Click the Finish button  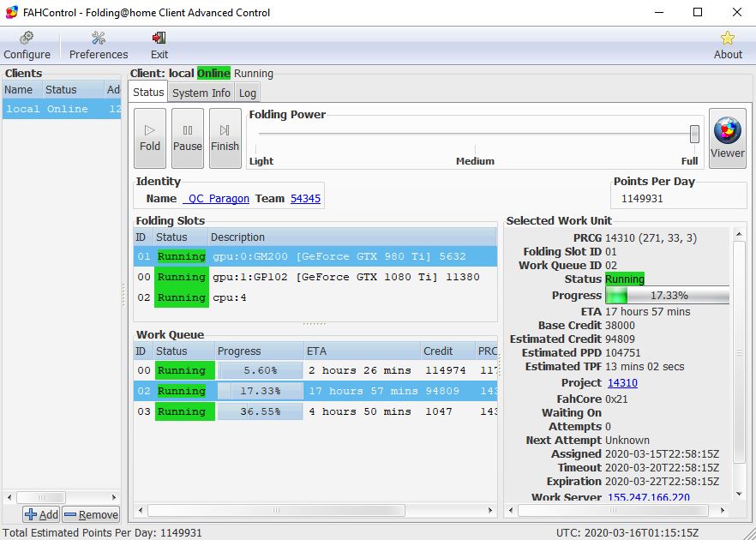click(x=225, y=138)
